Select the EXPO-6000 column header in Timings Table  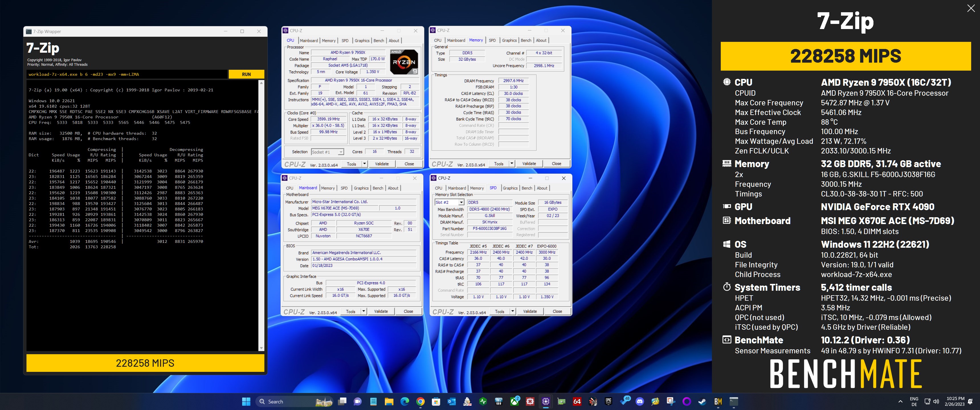click(x=547, y=246)
